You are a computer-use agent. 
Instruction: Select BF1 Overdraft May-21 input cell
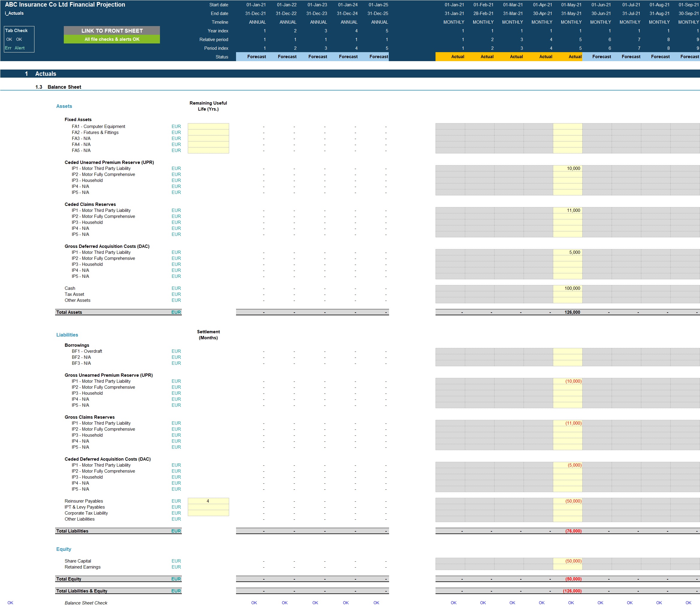[568, 351]
